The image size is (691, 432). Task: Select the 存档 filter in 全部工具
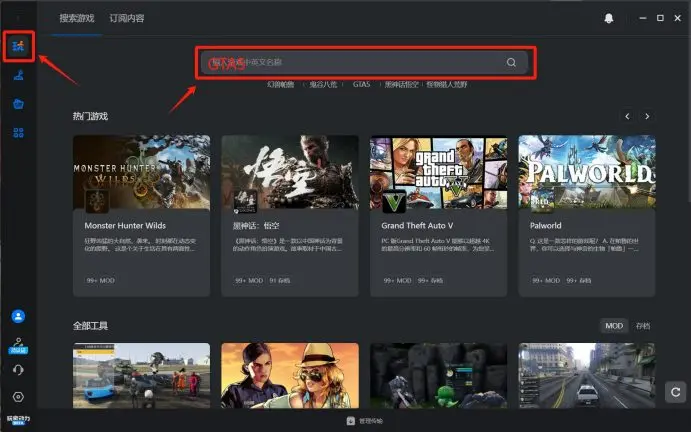click(642, 326)
